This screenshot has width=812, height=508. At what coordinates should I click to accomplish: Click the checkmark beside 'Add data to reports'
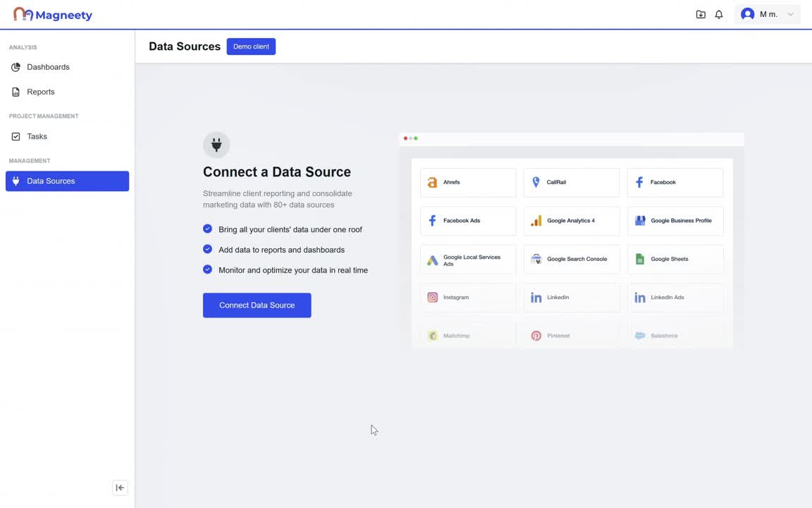point(208,249)
